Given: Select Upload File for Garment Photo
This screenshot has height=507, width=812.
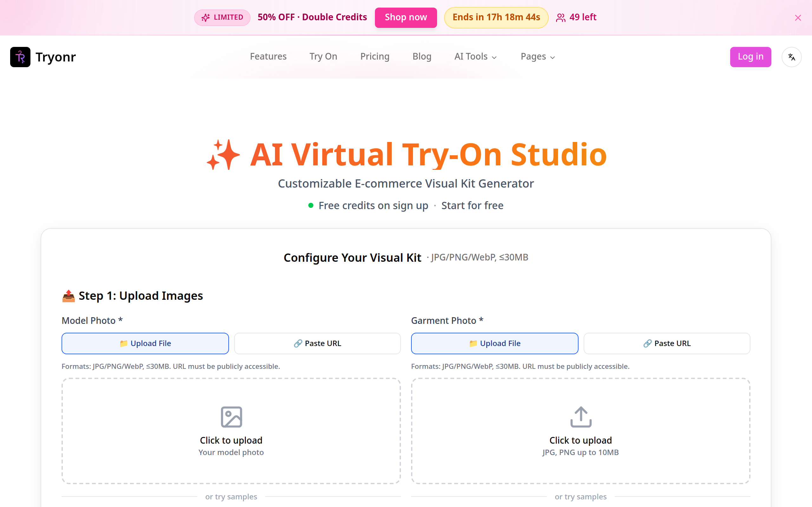Looking at the screenshot, I should [x=494, y=343].
